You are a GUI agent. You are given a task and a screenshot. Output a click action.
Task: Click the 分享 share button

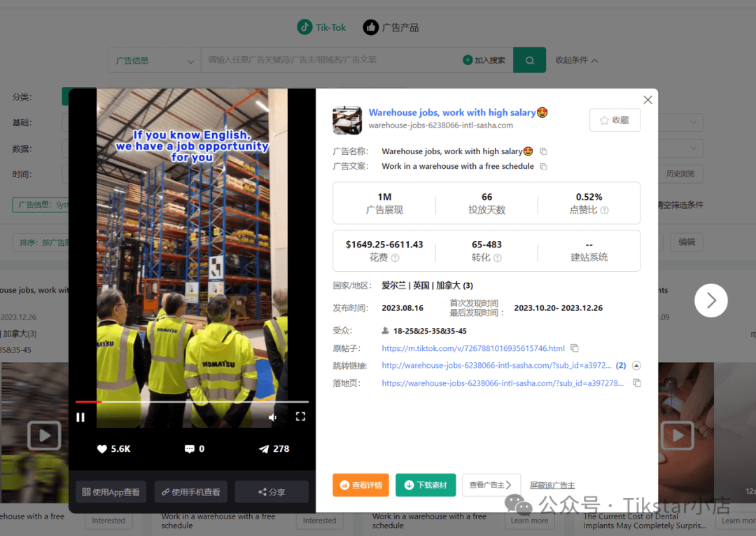coord(272,492)
